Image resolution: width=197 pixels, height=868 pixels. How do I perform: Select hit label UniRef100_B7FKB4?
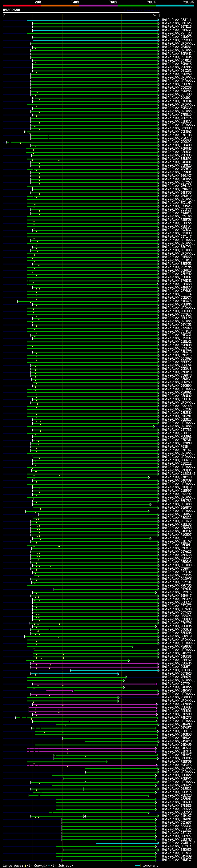click(x=177, y=101)
